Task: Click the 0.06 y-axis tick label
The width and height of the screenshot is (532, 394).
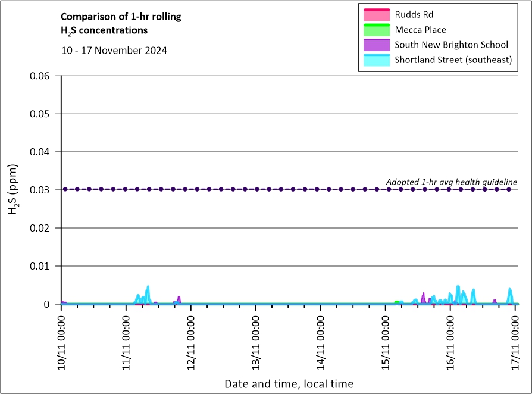Action: pos(43,76)
